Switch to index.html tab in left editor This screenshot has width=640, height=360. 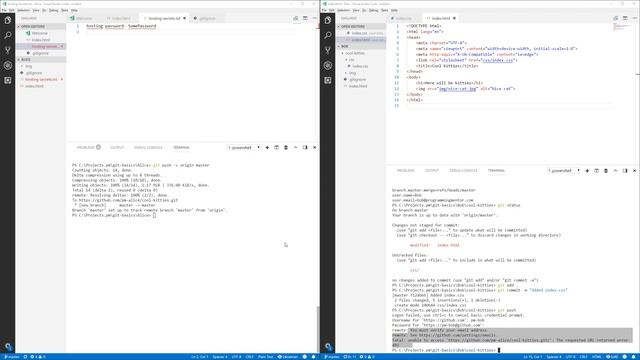[119, 18]
